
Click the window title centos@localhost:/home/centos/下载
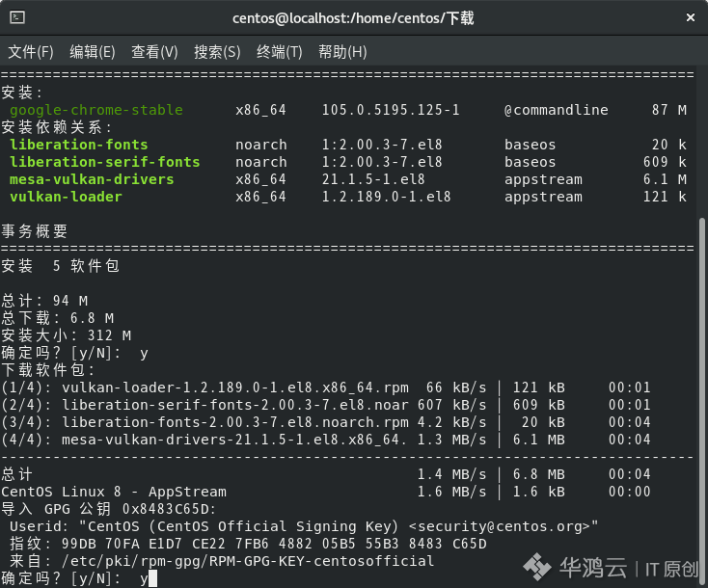pyautogui.click(x=353, y=18)
